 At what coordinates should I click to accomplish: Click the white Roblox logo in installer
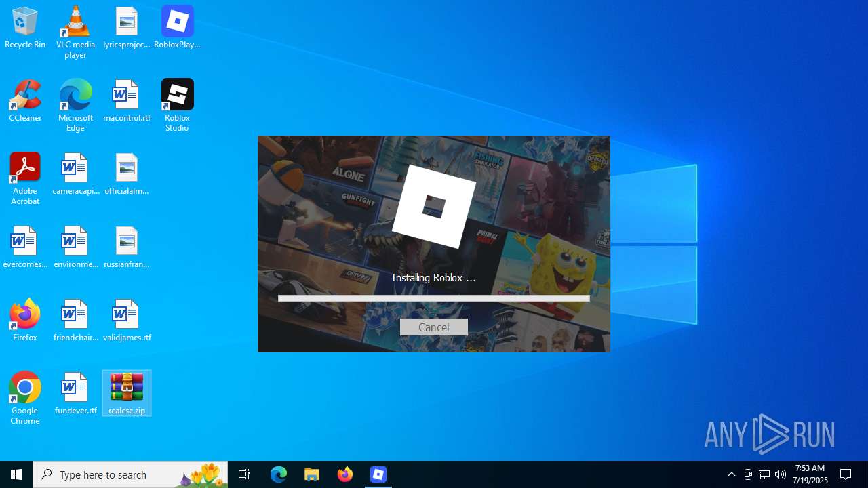tap(434, 205)
